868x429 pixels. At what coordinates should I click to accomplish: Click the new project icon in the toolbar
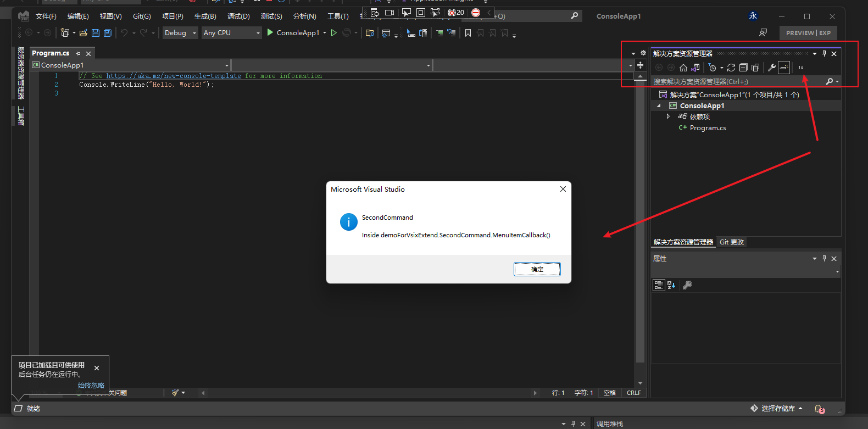pyautogui.click(x=65, y=33)
